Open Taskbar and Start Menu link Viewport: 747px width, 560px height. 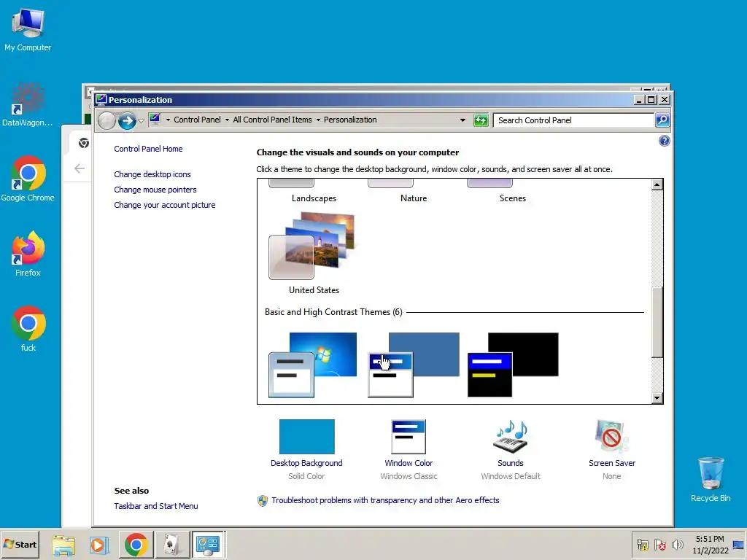click(156, 506)
